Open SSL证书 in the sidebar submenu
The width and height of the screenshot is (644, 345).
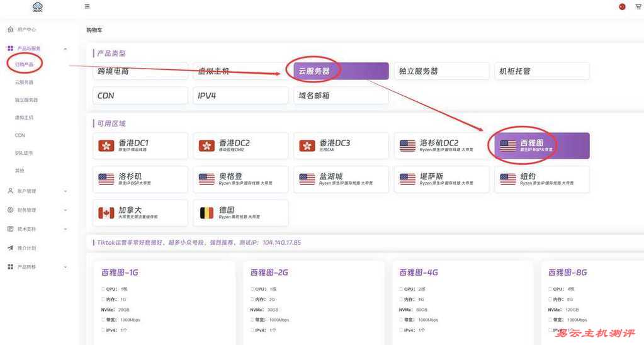(x=24, y=153)
